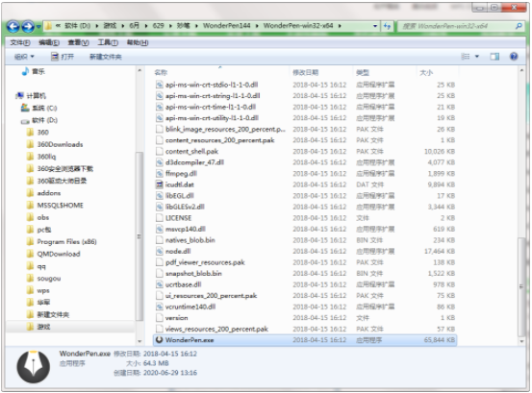The width and height of the screenshot is (532, 393).
Task: Open the 组织 dropdown menu
Action: click(24, 57)
